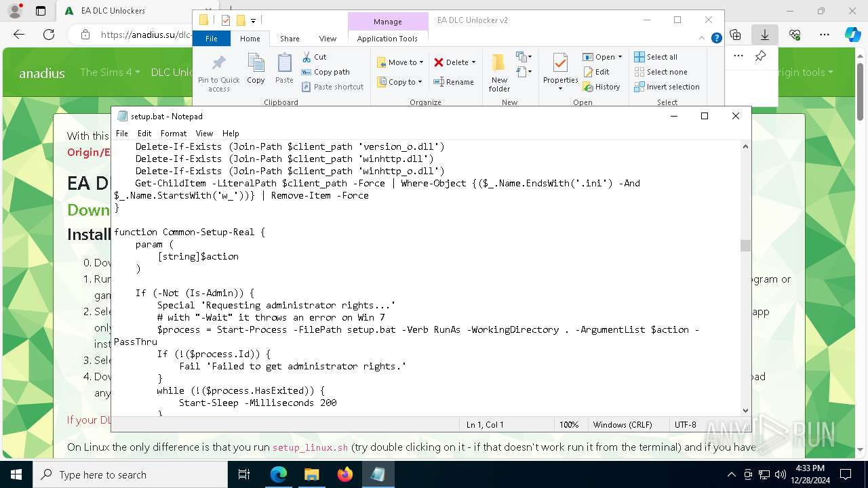The width and height of the screenshot is (868, 488).
Task: Open Edge downloads icon
Action: tap(764, 35)
